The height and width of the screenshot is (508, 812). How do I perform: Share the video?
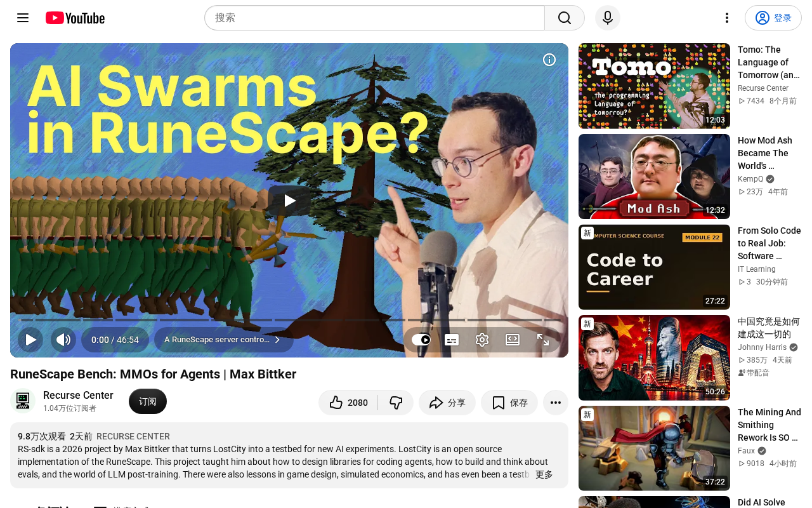[x=447, y=403]
